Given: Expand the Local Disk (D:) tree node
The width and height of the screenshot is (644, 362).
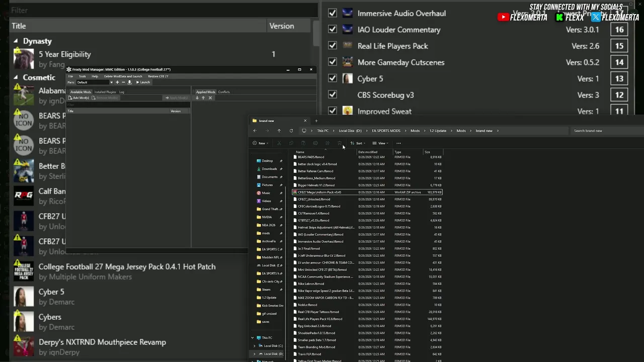Looking at the screenshot, I should pyautogui.click(x=255, y=354).
